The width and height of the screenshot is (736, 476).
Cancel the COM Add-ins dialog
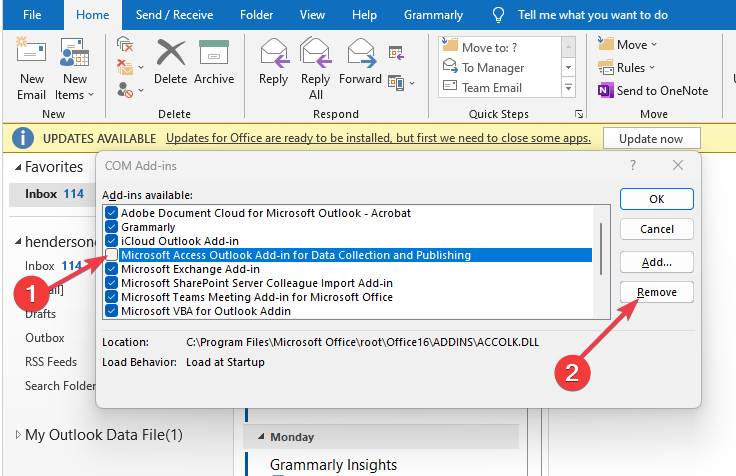click(656, 229)
